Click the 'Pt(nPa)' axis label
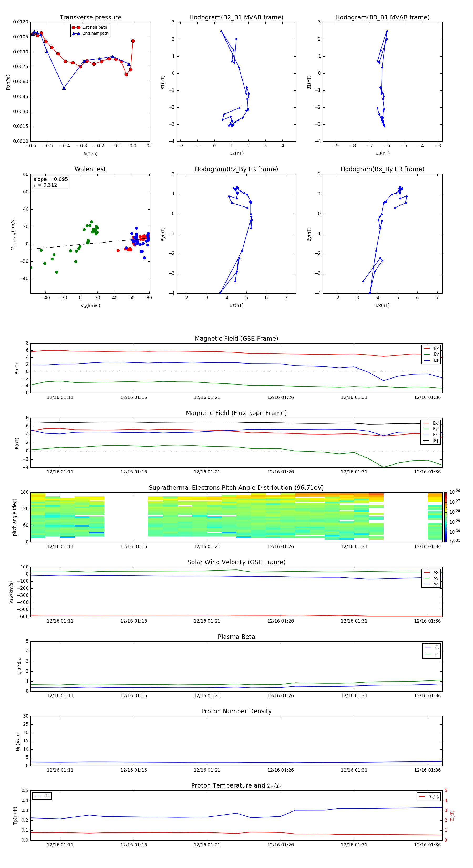The width and height of the screenshot is (473, 868). pyautogui.click(x=8, y=82)
